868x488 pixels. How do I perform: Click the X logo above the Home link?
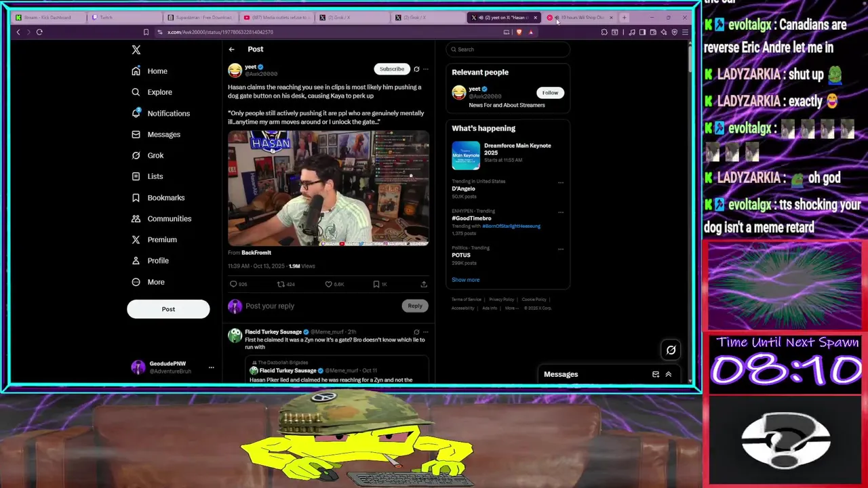[x=136, y=49]
